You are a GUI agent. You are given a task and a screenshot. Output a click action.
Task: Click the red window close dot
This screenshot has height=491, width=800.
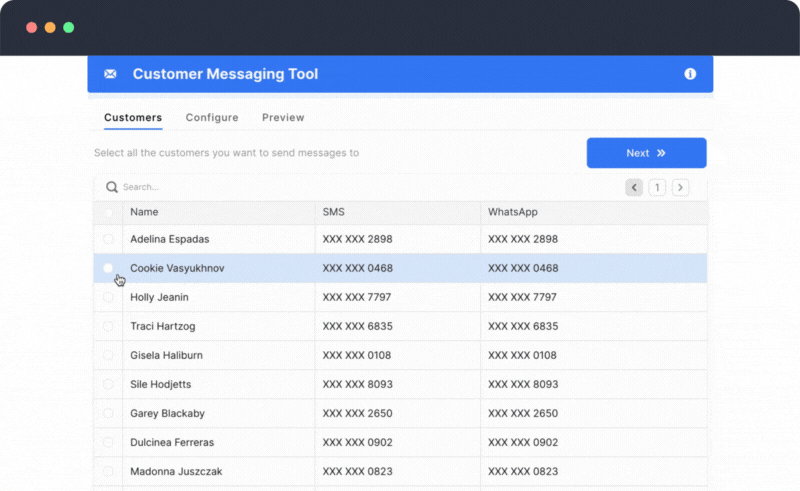(x=31, y=28)
